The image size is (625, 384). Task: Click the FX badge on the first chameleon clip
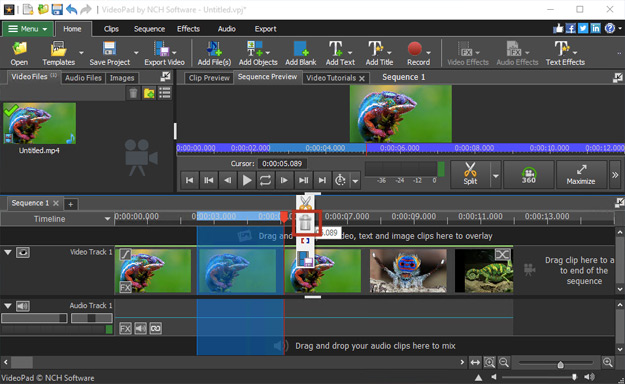[x=125, y=287]
